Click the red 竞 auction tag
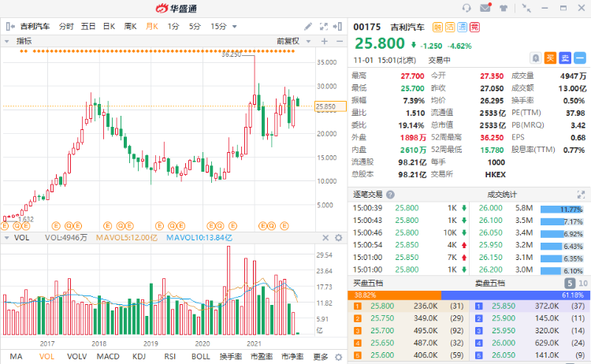591x364 pixels. tap(474, 27)
